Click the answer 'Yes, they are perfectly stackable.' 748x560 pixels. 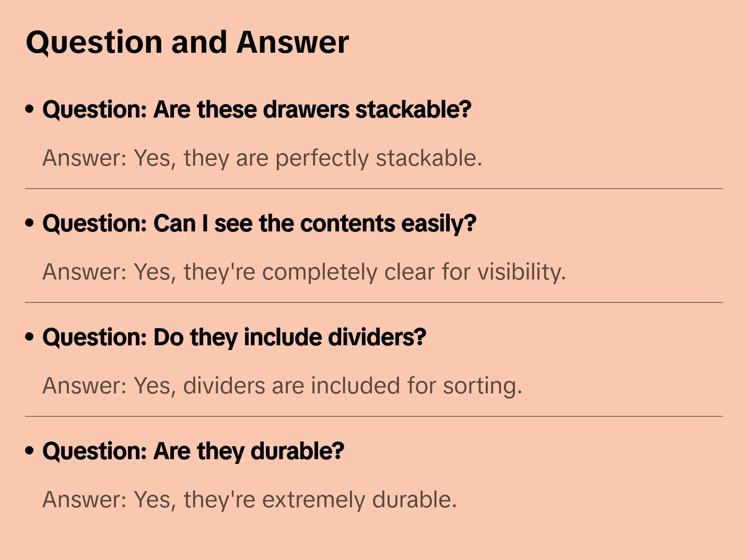(262, 158)
